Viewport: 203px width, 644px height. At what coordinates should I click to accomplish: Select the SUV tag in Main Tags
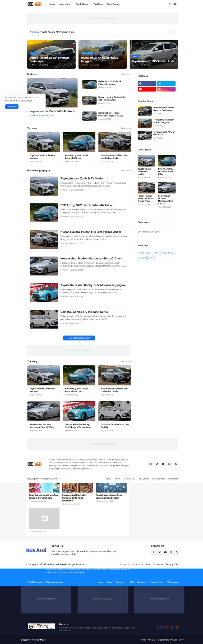click(x=151, y=258)
